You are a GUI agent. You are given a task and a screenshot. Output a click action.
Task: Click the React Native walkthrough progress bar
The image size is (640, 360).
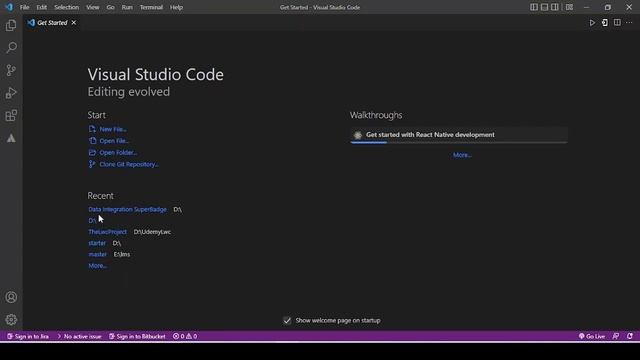(x=459, y=142)
